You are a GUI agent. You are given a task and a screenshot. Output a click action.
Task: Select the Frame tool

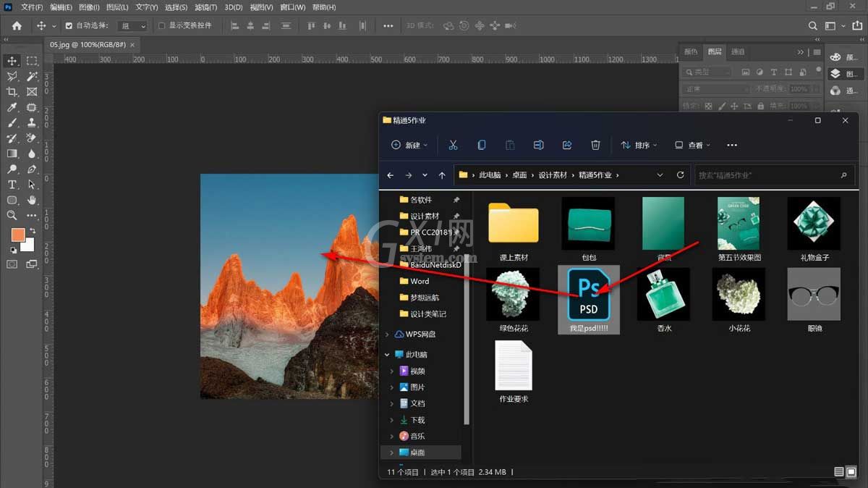(32, 92)
